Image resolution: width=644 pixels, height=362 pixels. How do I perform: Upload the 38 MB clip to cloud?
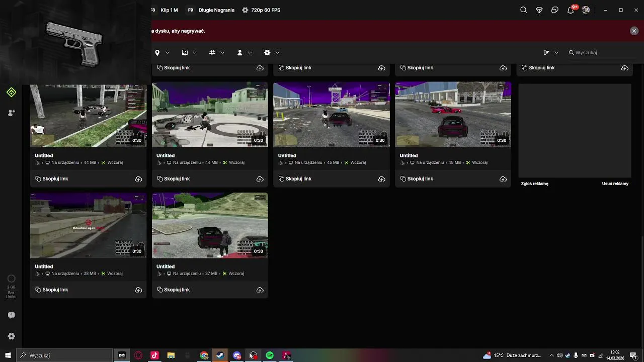pos(138,290)
